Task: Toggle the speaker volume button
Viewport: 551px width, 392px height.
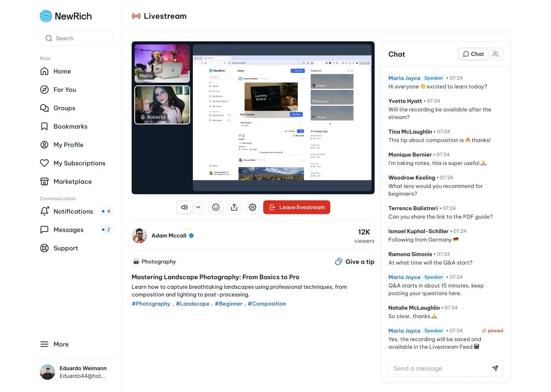Action: (x=184, y=207)
